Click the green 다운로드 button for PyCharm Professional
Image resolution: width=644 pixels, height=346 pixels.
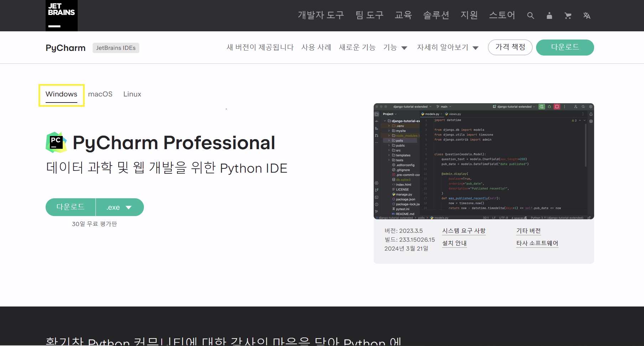coord(71,207)
